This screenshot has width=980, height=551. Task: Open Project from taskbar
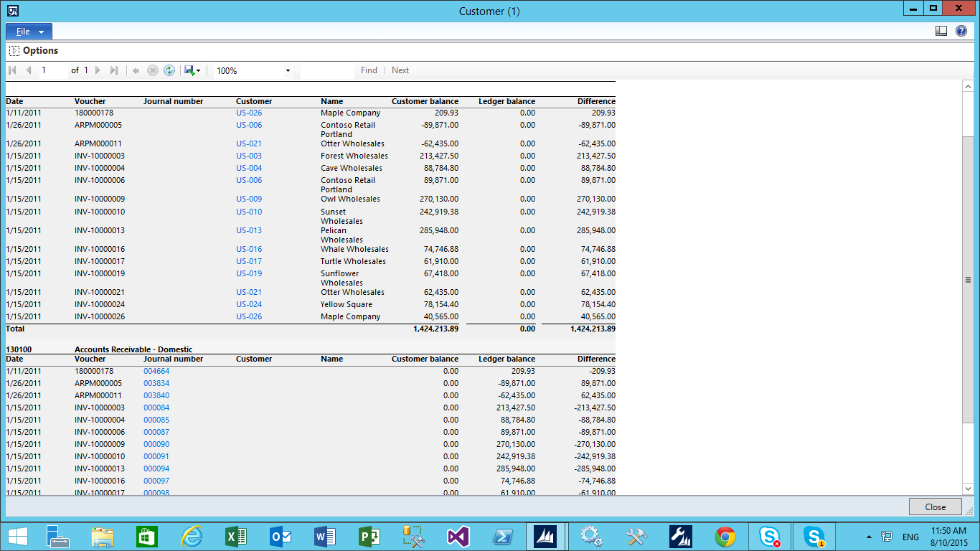tap(369, 537)
